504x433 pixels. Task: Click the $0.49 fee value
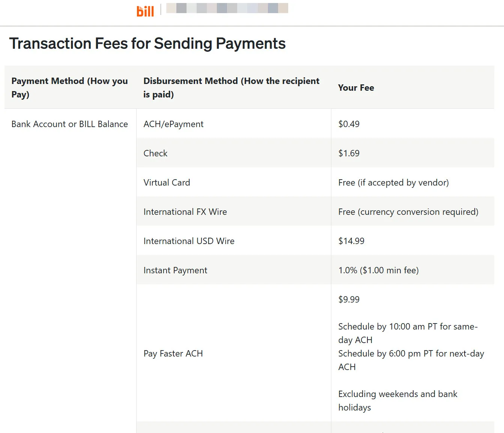349,124
